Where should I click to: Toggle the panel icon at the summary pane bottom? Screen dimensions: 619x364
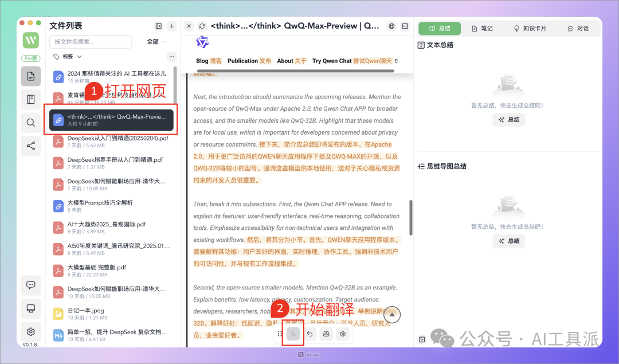422,339
